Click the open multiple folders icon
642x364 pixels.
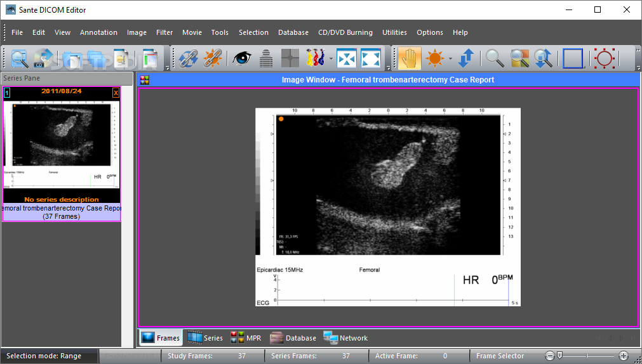click(97, 58)
